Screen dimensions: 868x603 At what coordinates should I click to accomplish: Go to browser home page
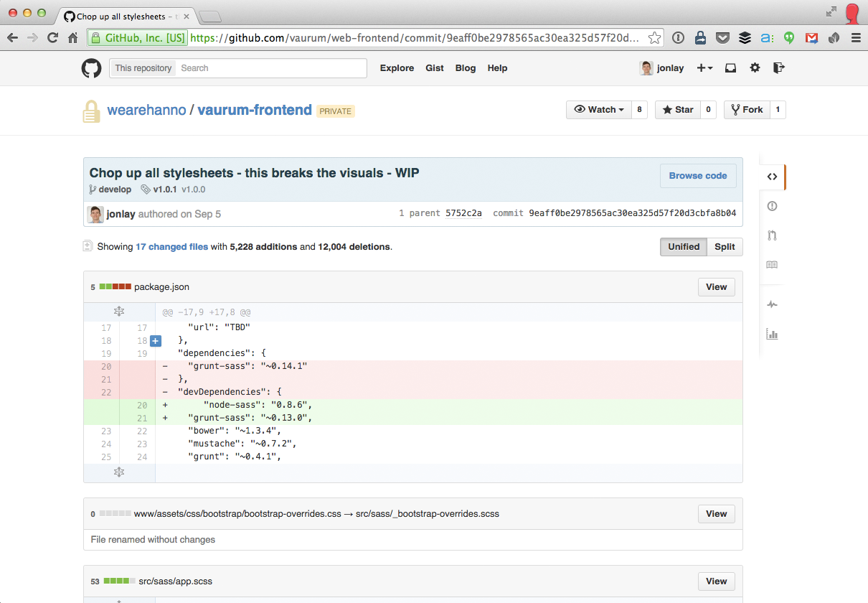(72, 38)
